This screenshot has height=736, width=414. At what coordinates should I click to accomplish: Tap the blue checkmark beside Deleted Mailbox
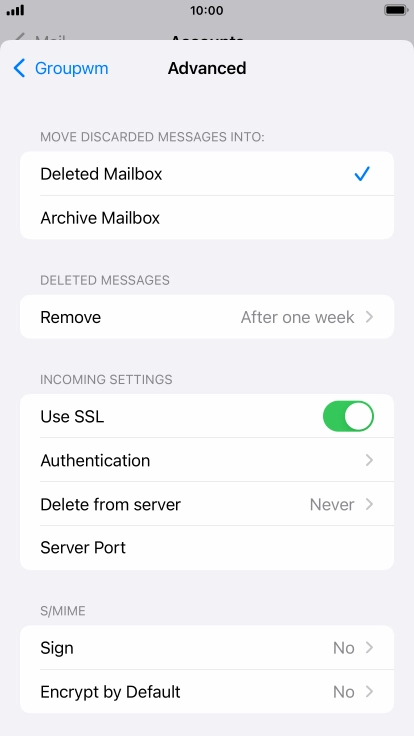click(x=362, y=174)
